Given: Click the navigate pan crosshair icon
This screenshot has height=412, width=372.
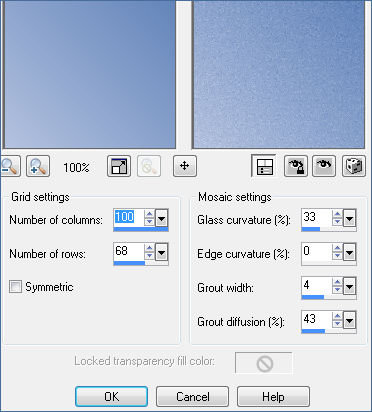Looking at the screenshot, I should tap(185, 166).
